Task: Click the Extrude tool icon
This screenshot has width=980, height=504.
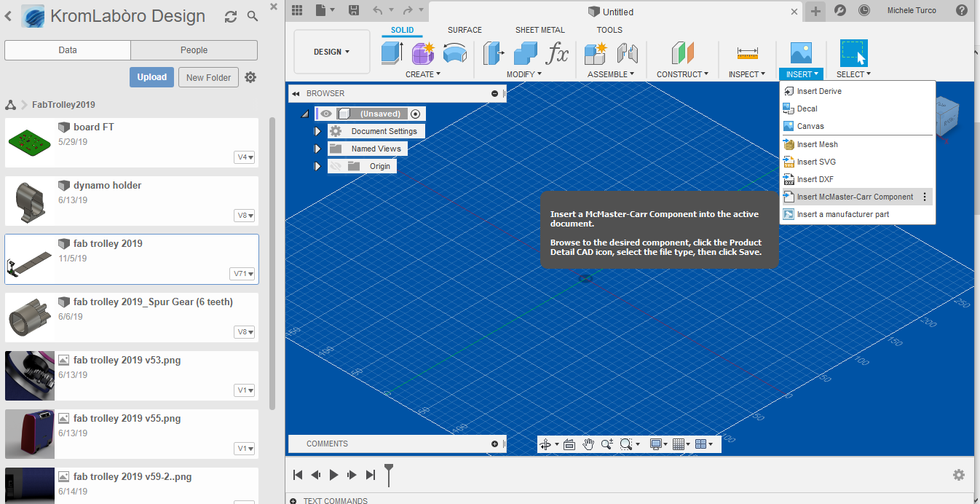Action: [392, 53]
